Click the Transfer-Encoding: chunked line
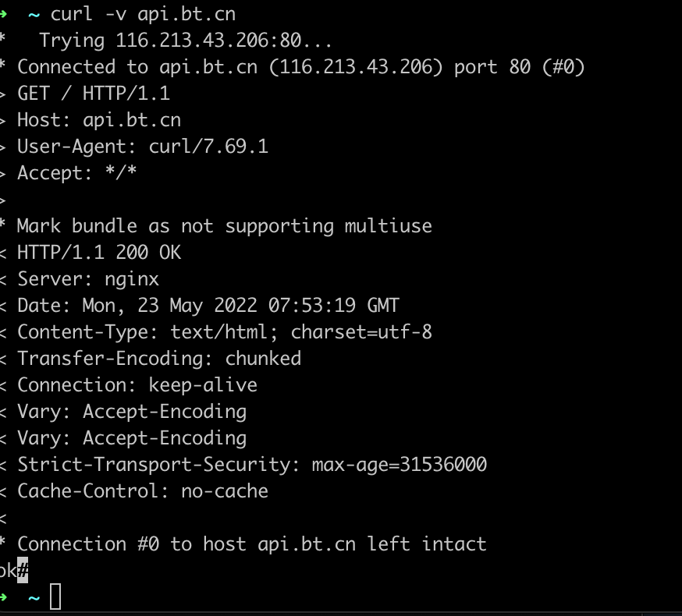 [x=159, y=359]
